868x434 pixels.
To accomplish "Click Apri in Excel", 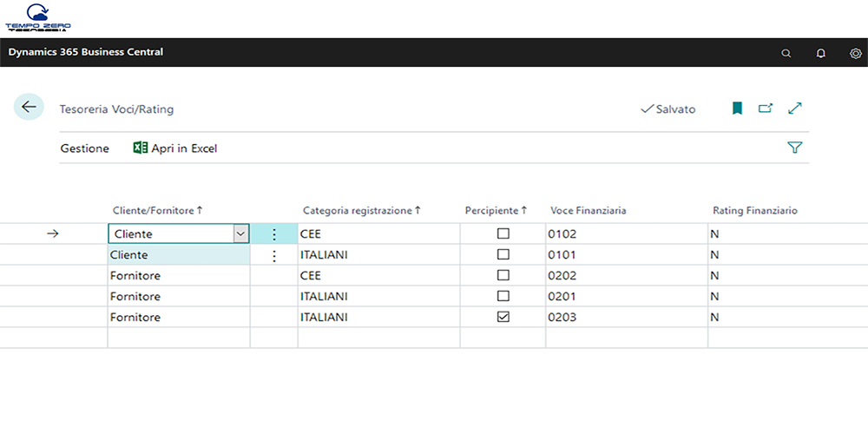I will 174,148.
